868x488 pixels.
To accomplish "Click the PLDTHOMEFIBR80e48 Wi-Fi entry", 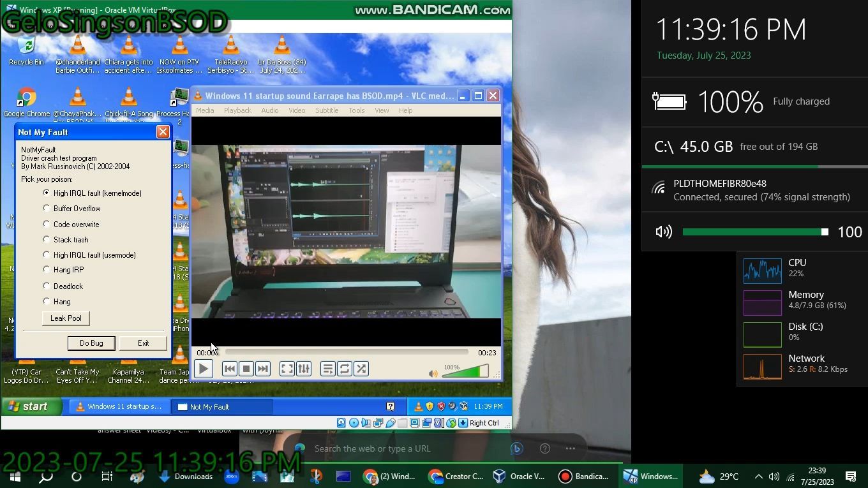I will [754, 190].
